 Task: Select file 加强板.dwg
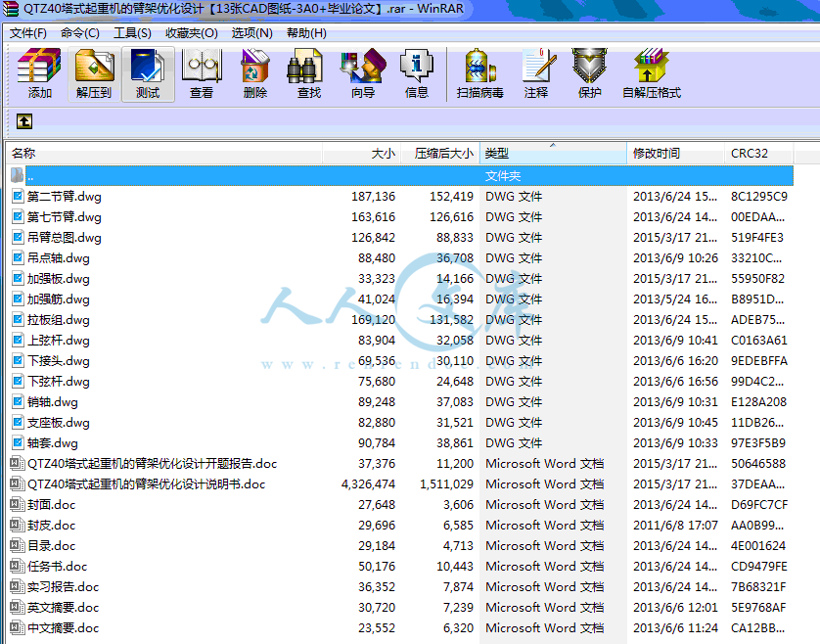pos(59,279)
